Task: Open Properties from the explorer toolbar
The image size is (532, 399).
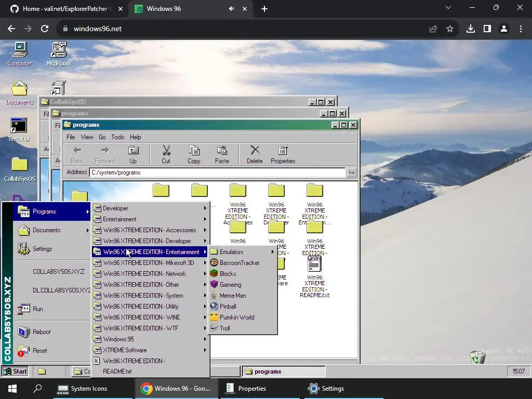Action: [x=283, y=154]
